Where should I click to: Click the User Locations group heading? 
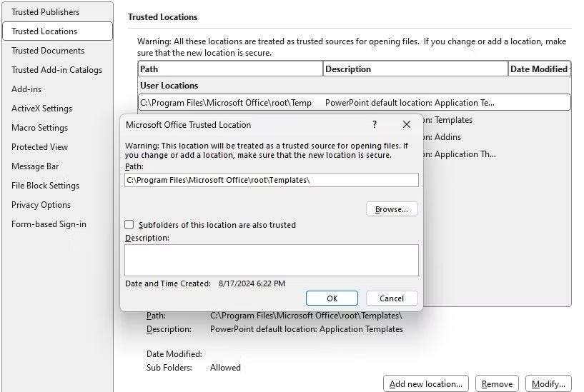(169, 86)
